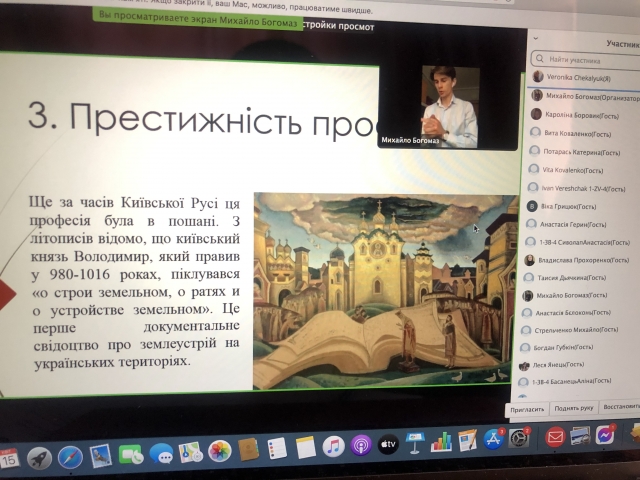Open Maps from the Dock
Image resolution: width=640 pixels, height=480 pixels.
tap(191, 452)
